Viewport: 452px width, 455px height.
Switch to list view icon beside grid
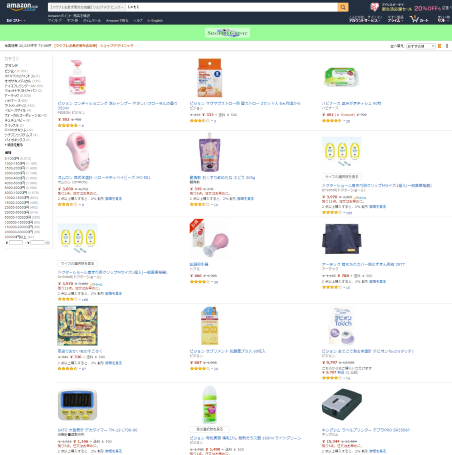447,46
